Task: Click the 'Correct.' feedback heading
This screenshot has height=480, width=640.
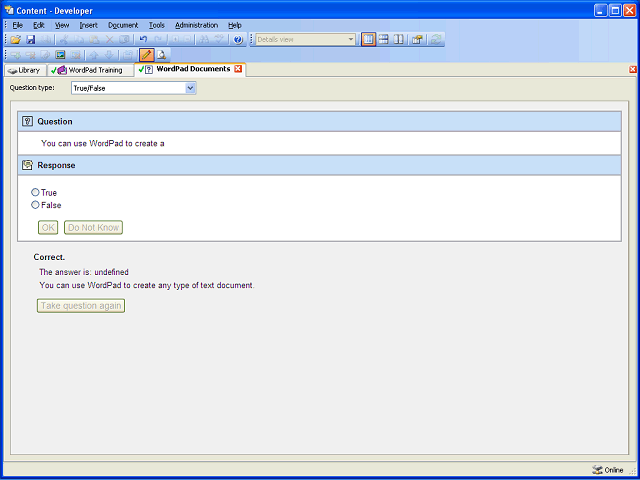Action: pyautogui.click(x=49, y=257)
